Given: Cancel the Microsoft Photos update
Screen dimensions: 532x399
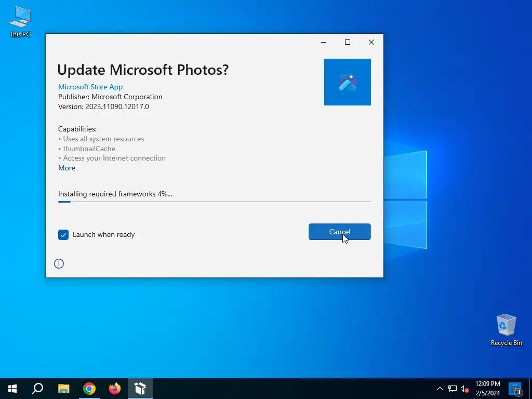Looking at the screenshot, I should [x=339, y=232].
